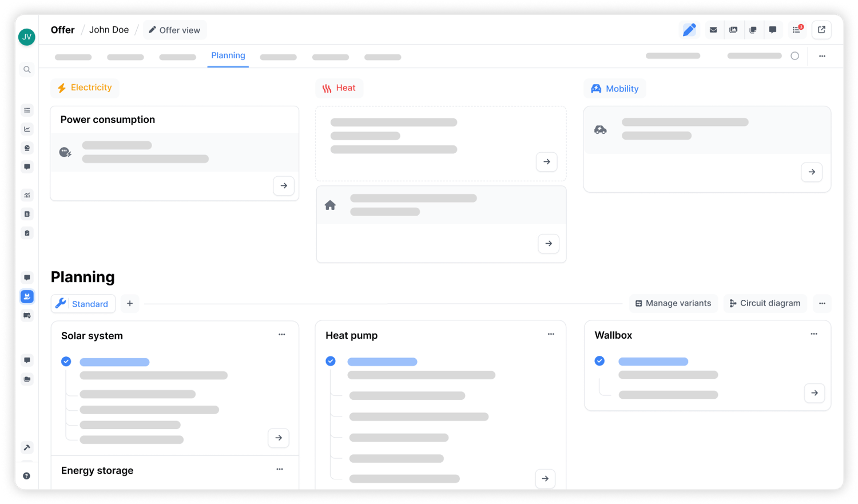Click the arrow in the Mobility car card
The image size is (858, 504).
click(812, 172)
